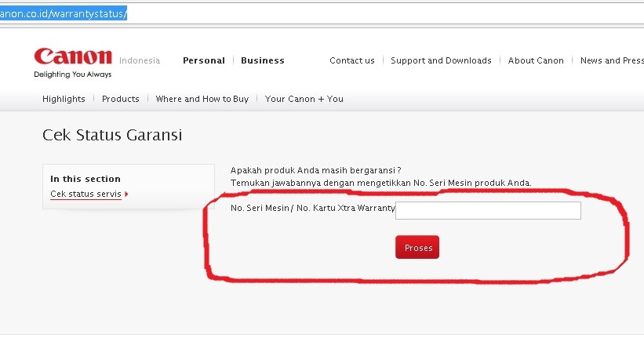This screenshot has height=338, width=644.
Task: Click the Canon logo
Action: pos(73,56)
